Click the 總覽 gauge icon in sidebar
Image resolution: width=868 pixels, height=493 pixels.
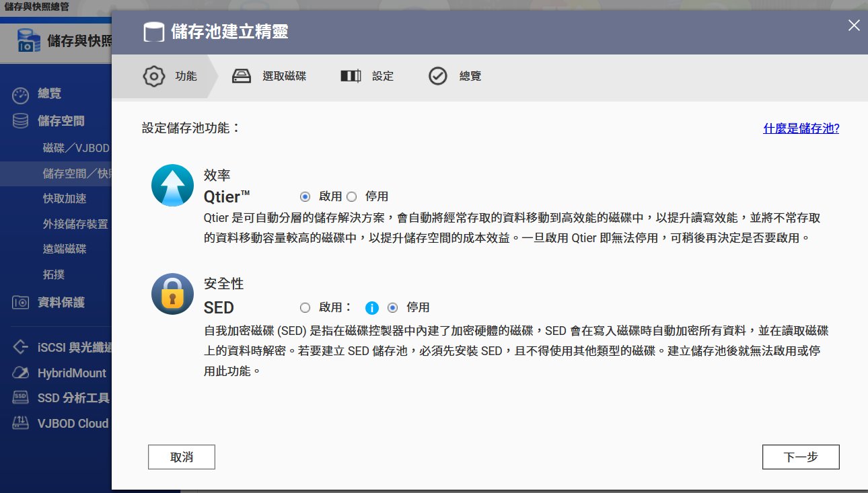coord(21,95)
